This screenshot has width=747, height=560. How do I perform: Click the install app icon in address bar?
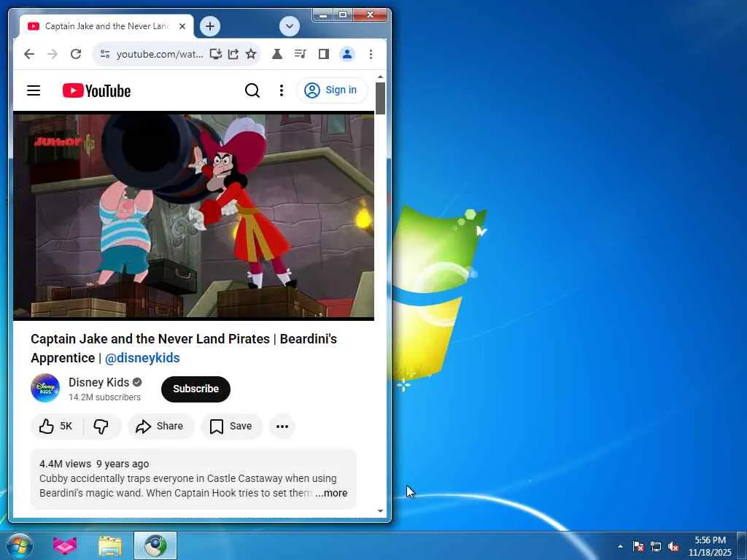click(216, 54)
